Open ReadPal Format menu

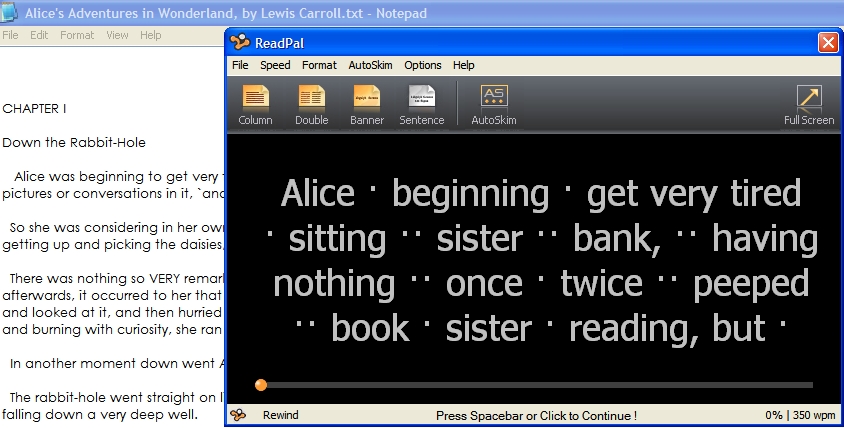click(x=319, y=65)
